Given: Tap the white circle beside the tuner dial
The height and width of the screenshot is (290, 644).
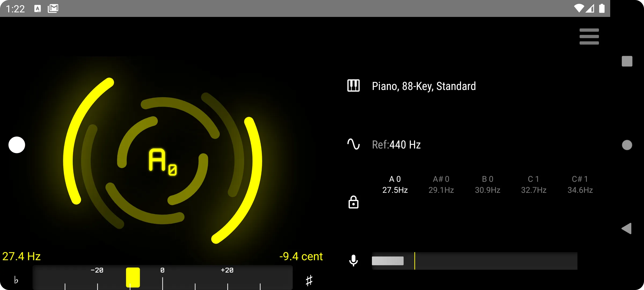Looking at the screenshot, I should [17, 145].
